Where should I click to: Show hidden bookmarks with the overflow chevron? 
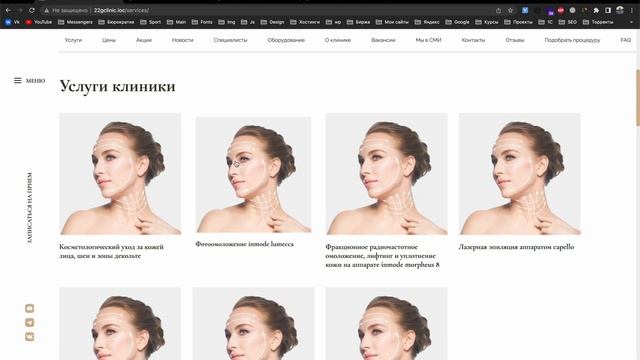click(x=631, y=22)
